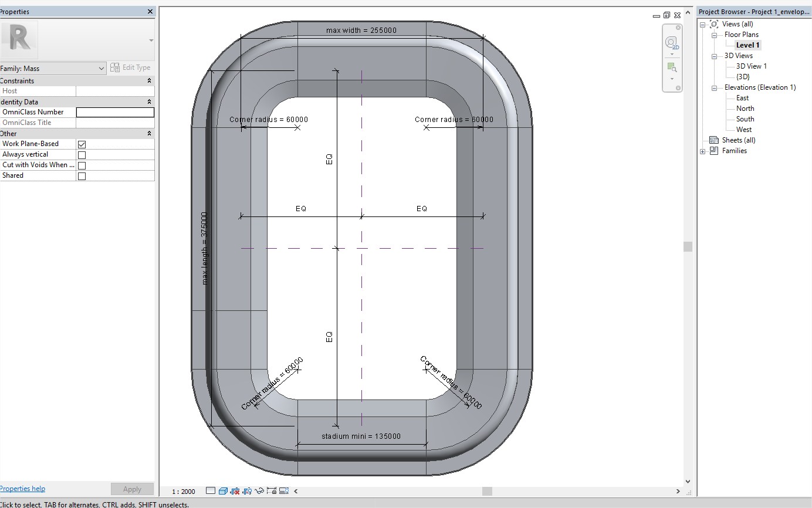Open steering wheel dropdown arrow below 2D icon
Viewport: 812px width, 508px height.
coord(672,54)
